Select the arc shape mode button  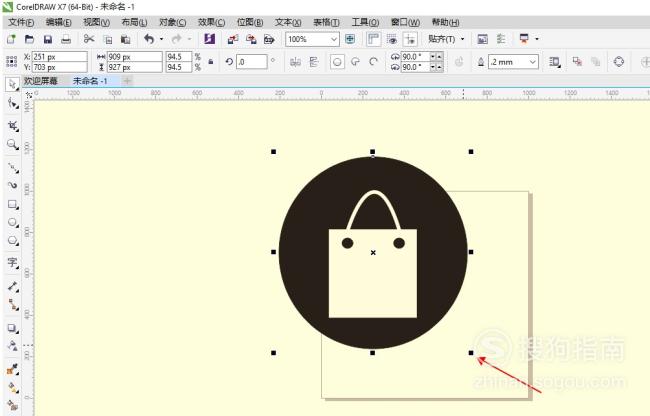click(374, 62)
